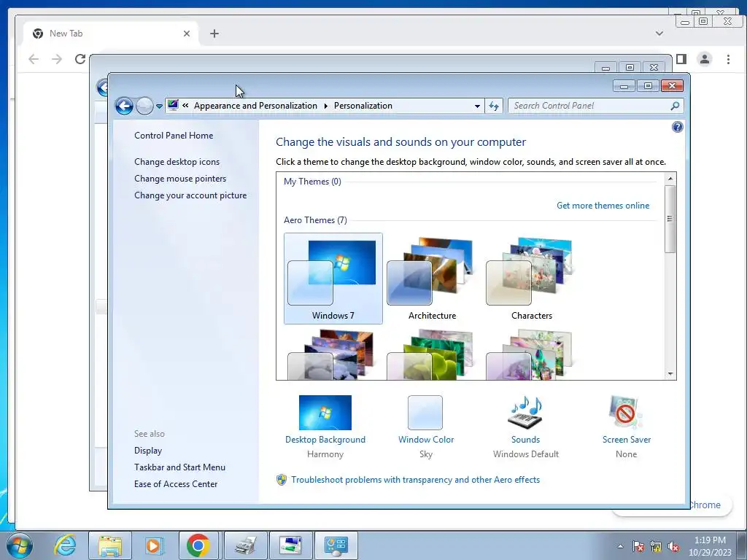Show hidden tray icons arrow
This screenshot has height=560, width=747.
click(x=620, y=547)
